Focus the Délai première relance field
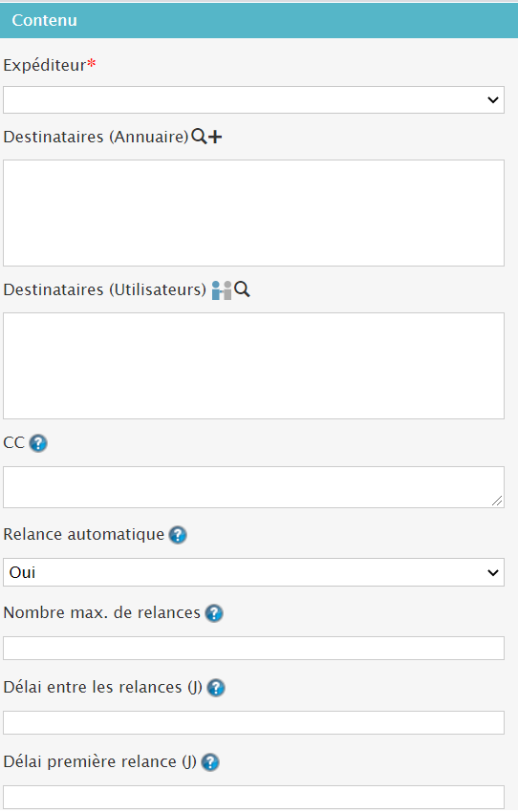Viewport: 518px width, 812px height. [254, 797]
